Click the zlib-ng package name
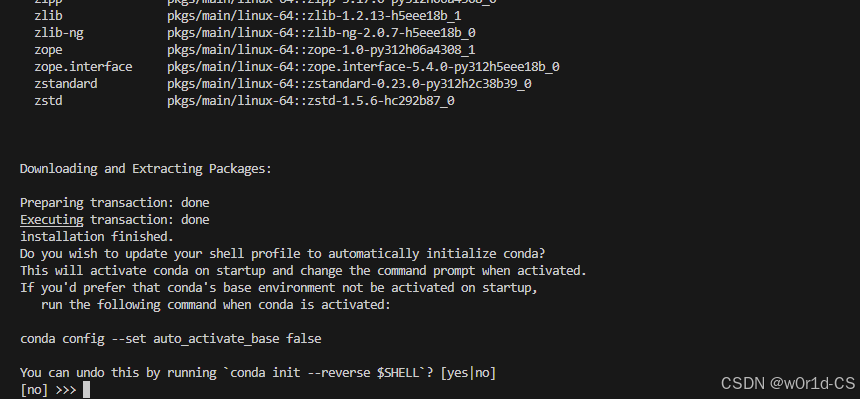This screenshot has width=860, height=399. click(x=59, y=33)
